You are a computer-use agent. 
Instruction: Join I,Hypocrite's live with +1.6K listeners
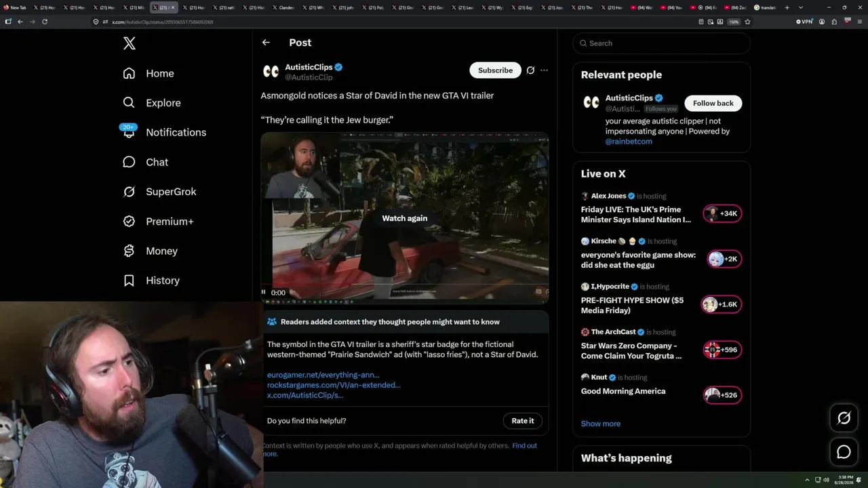click(x=722, y=304)
